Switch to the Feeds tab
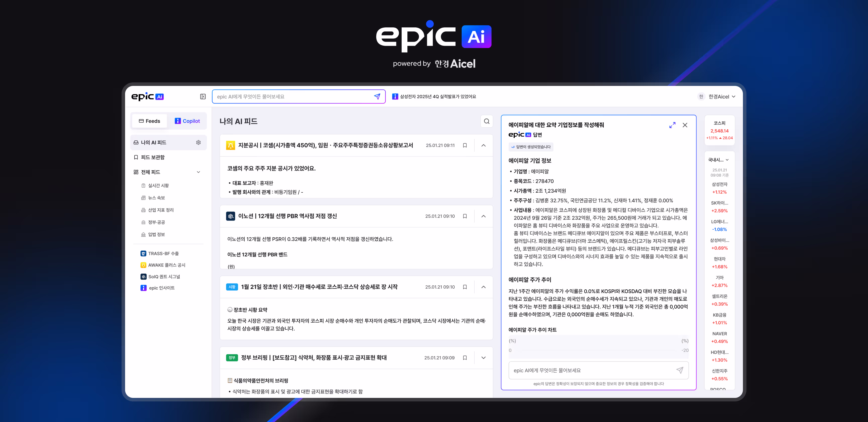Image resolution: width=868 pixels, height=422 pixels. click(x=149, y=121)
